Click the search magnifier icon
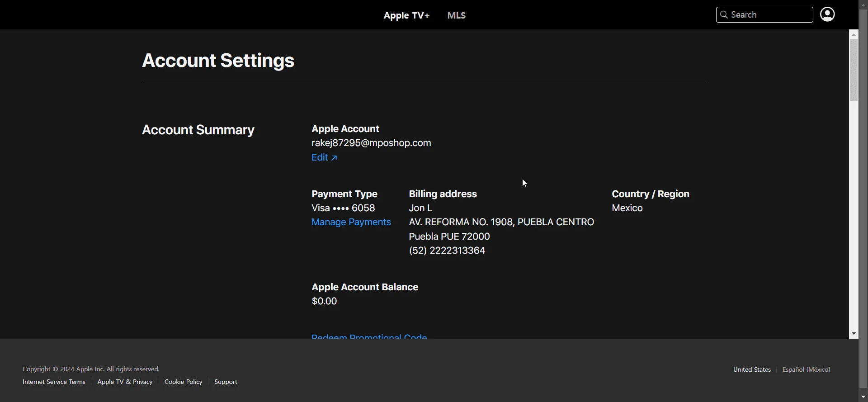This screenshot has height=402, width=868. (x=724, y=15)
